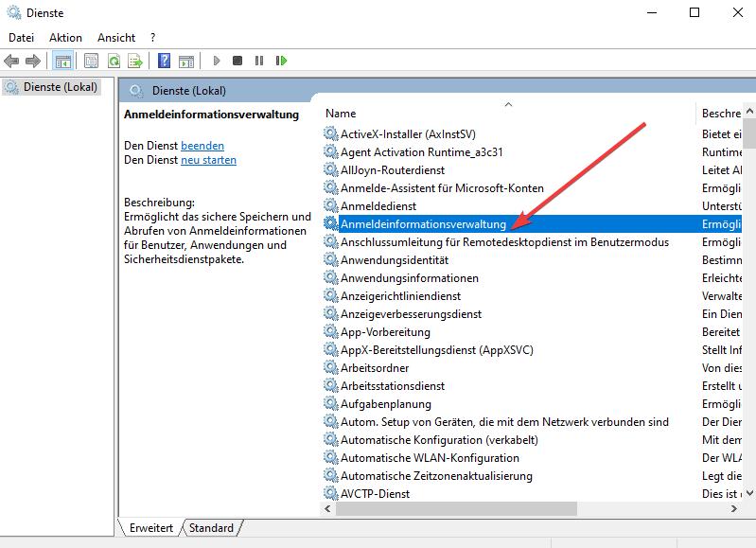
Task: Click gear icon of AllJoyn-Routerdienst
Action: click(331, 169)
